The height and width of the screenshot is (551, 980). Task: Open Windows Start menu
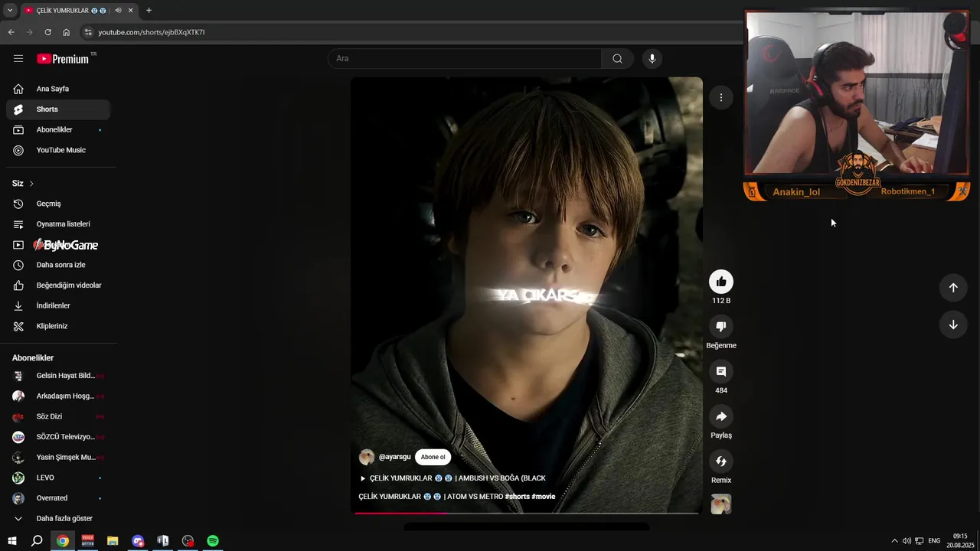click(x=12, y=541)
